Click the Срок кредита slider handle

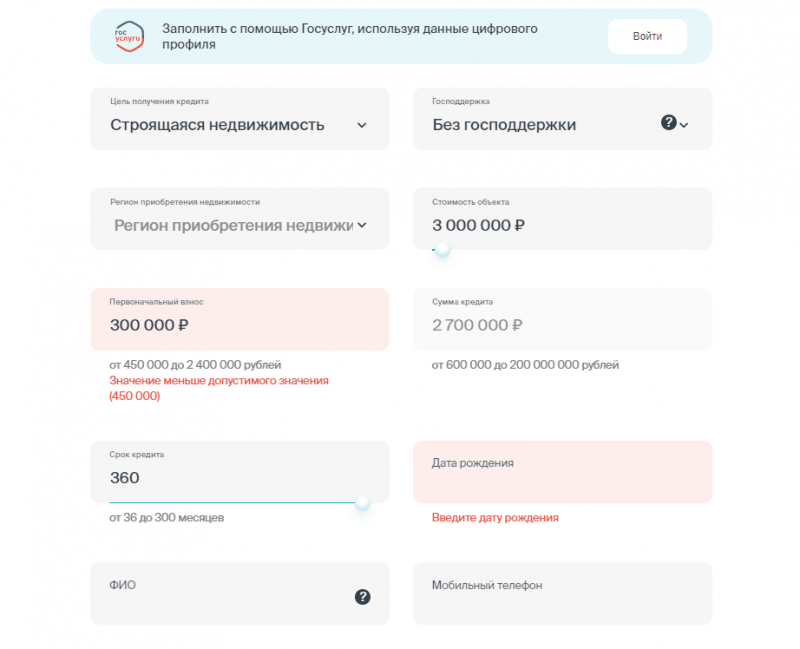(362, 503)
